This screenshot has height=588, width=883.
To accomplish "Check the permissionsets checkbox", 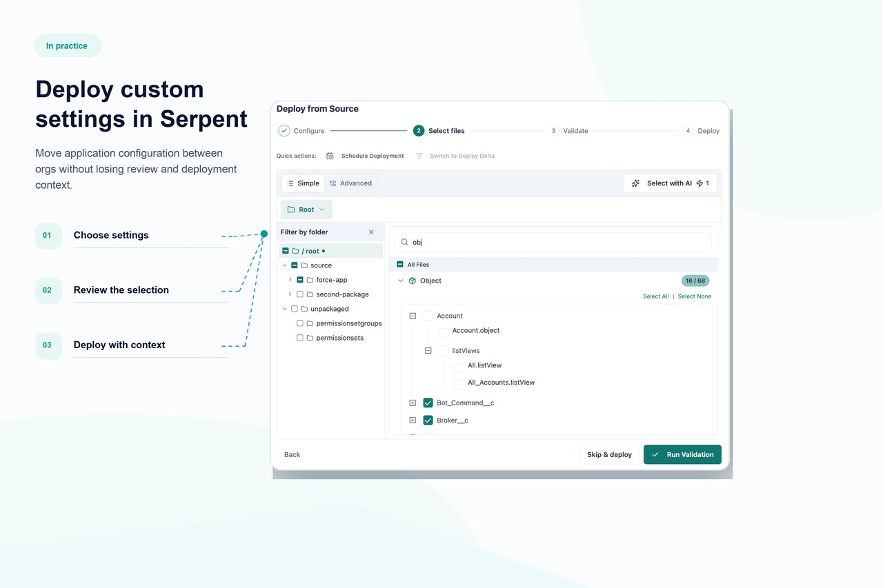I will 300,338.
